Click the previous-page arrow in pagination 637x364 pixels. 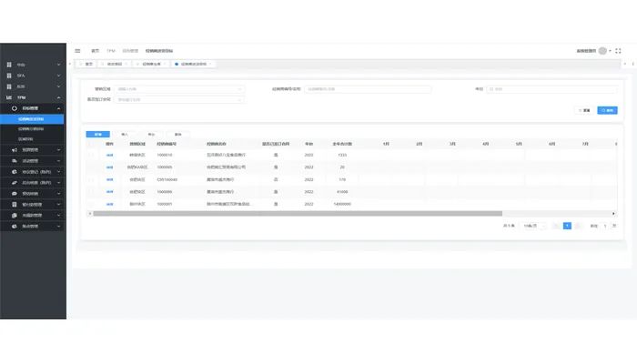point(557,226)
